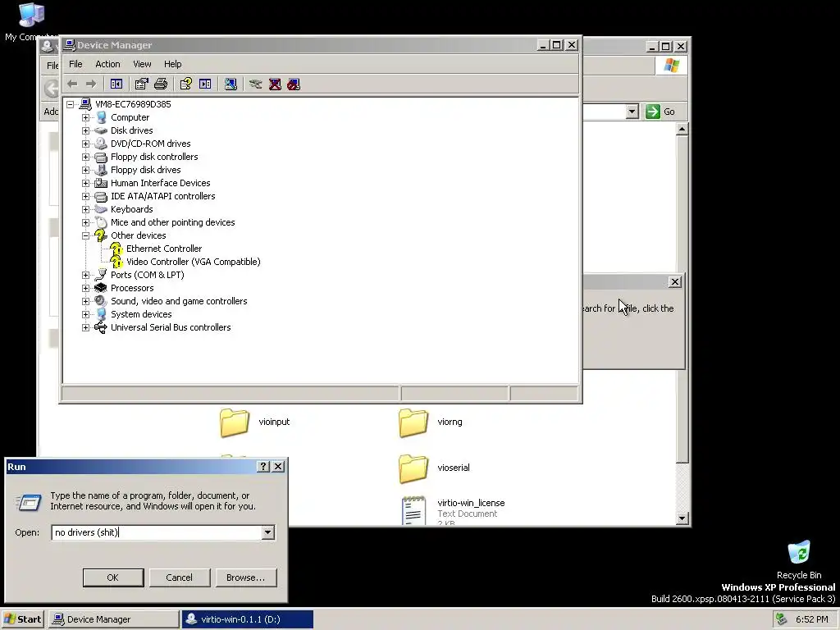This screenshot has height=630, width=840.
Task: Click the DVD/CD-ROM drives disc icon
Action: click(100, 144)
